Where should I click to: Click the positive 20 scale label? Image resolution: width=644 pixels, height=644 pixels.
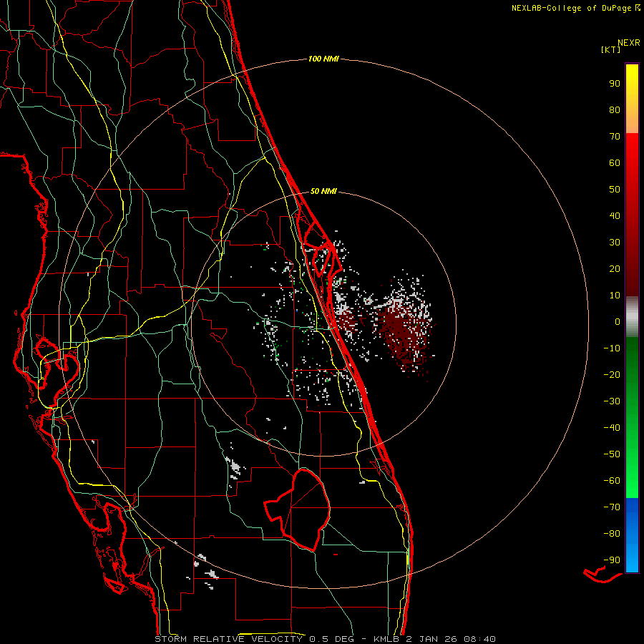(x=615, y=268)
